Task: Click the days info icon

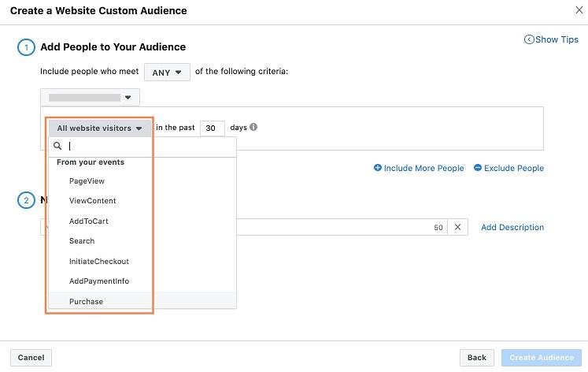Action: (253, 127)
